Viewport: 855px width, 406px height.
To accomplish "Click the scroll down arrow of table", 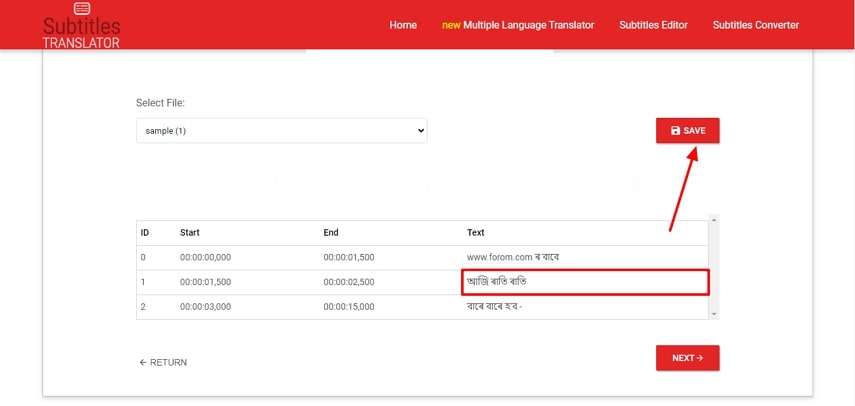I will [713, 313].
